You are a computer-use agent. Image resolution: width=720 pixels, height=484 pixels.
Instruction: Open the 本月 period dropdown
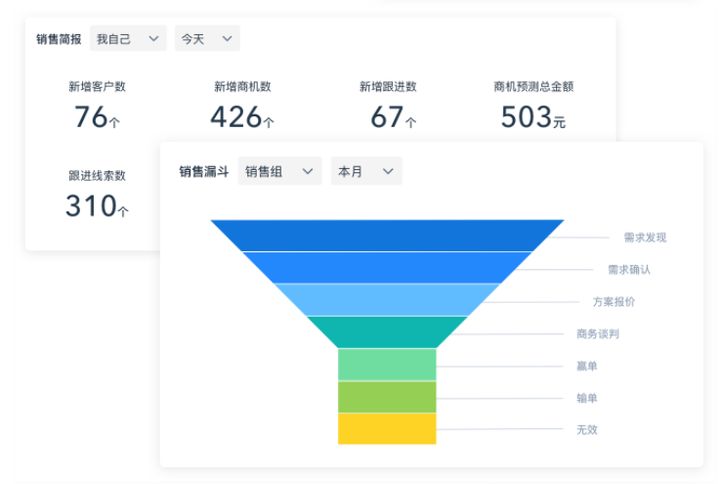366,171
